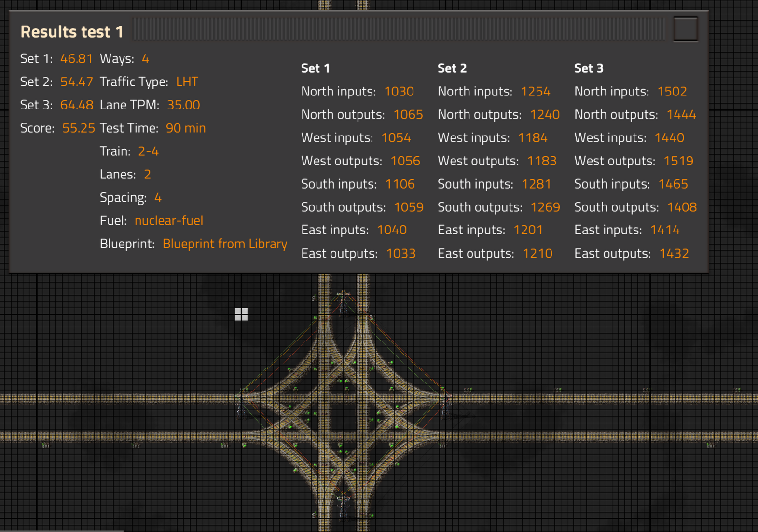
Task: Select the power pole at the south junction entrance
Action: point(343,504)
